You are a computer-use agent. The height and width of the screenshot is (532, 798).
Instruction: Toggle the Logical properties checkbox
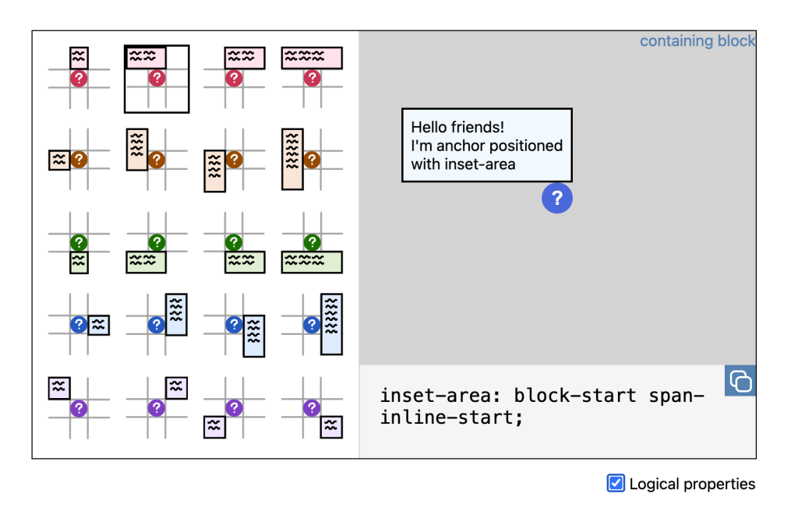pyautogui.click(x=616, y=484)
